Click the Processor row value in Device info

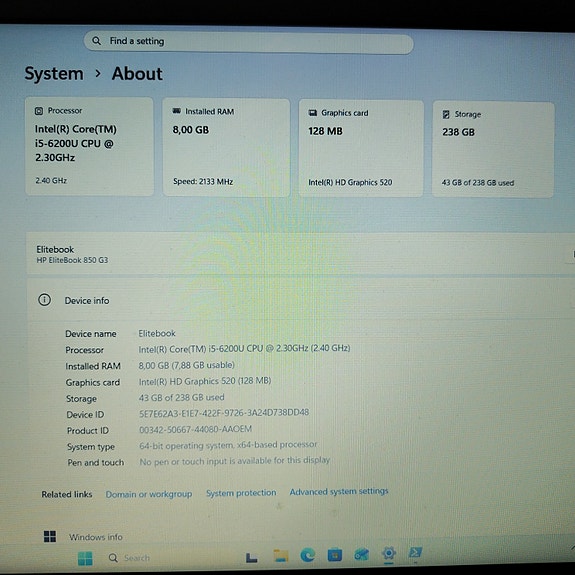tap(244, 348)
